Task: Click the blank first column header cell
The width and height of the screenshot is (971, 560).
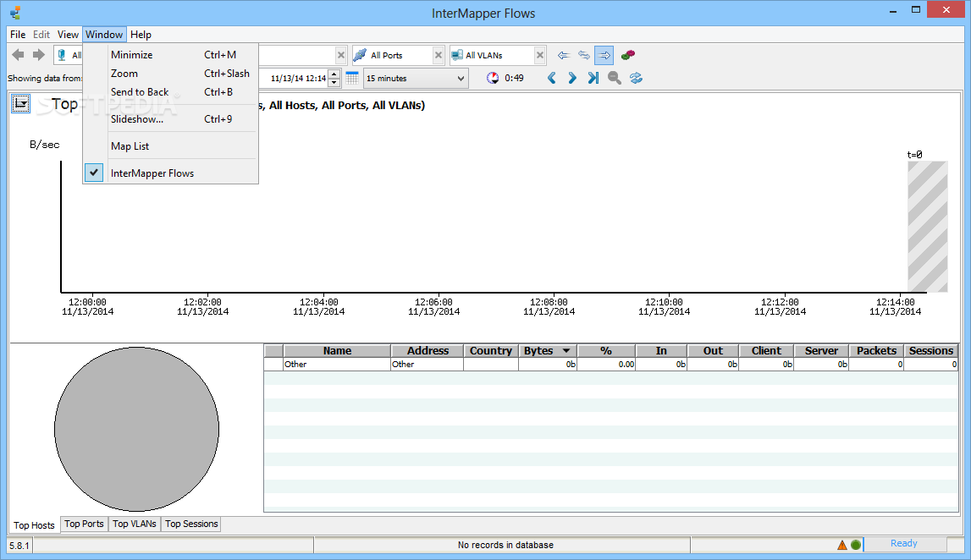Action: click(x=273, y=351)
